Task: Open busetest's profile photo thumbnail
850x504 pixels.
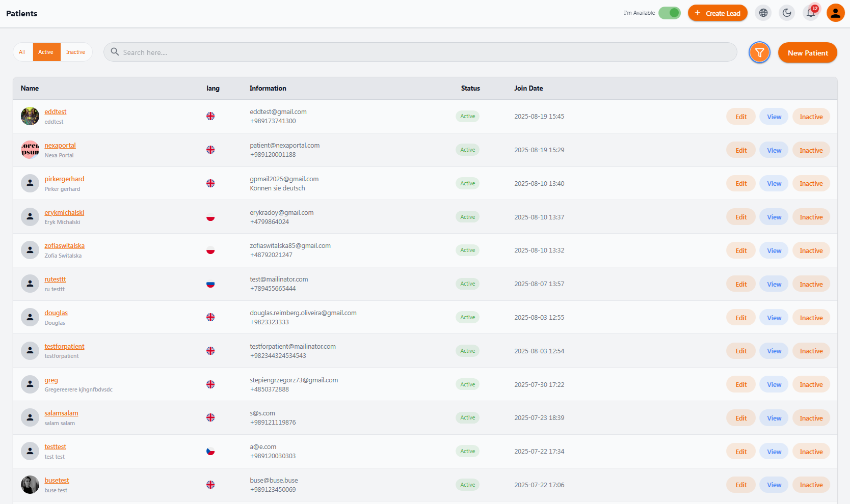Action: (x=30, y=485)
